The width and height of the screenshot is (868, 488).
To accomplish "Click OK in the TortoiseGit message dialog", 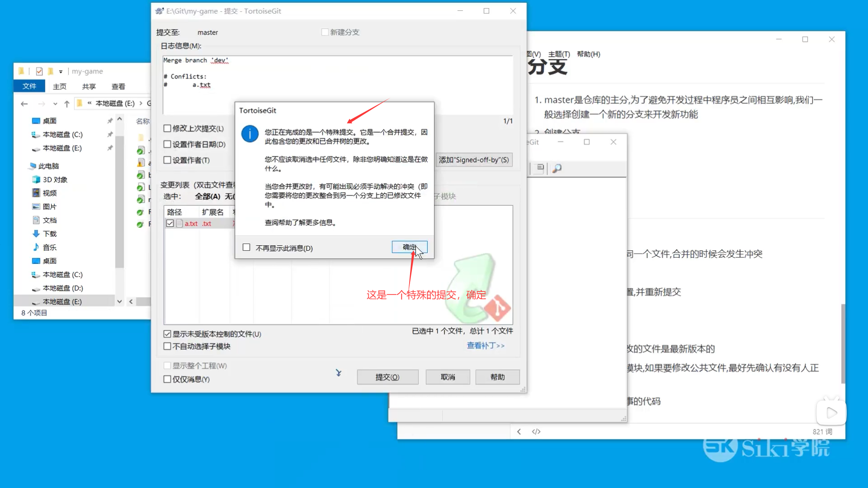I will [x=409, y=247].
